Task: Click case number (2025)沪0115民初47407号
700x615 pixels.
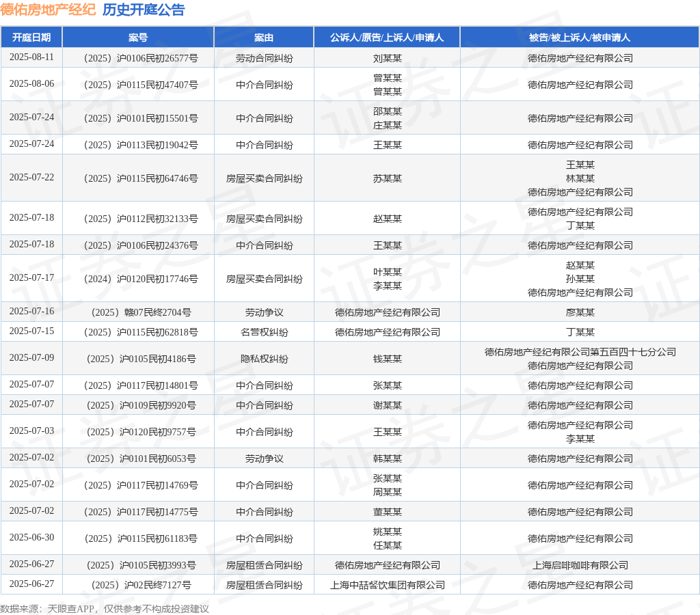Action: (141, 85)
